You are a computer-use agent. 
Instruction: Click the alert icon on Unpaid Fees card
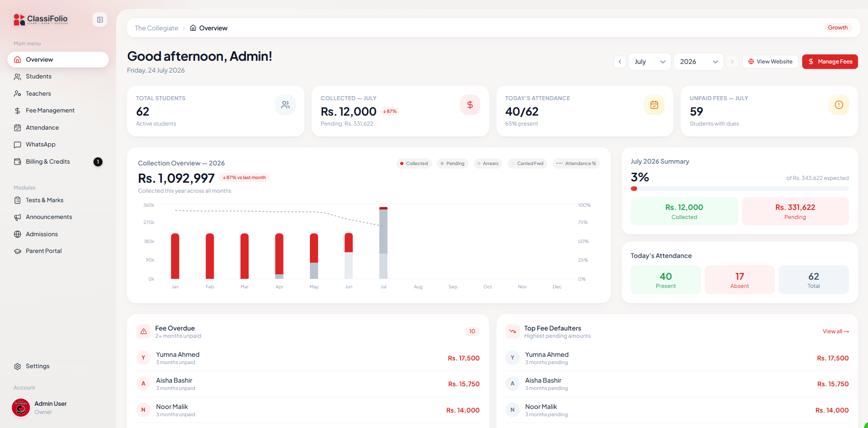click(839, 105)
